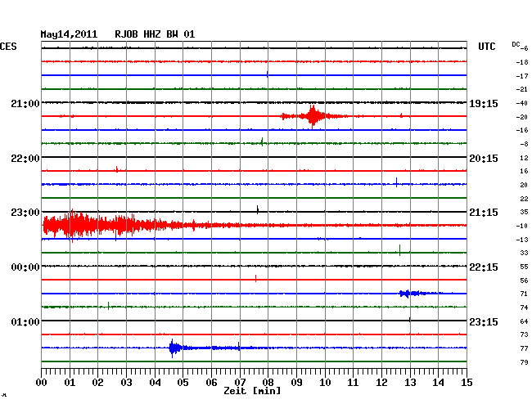The height and width of the screenshot is (404, 532).
Task: Select the DC value 71
Action: [524, 294]
